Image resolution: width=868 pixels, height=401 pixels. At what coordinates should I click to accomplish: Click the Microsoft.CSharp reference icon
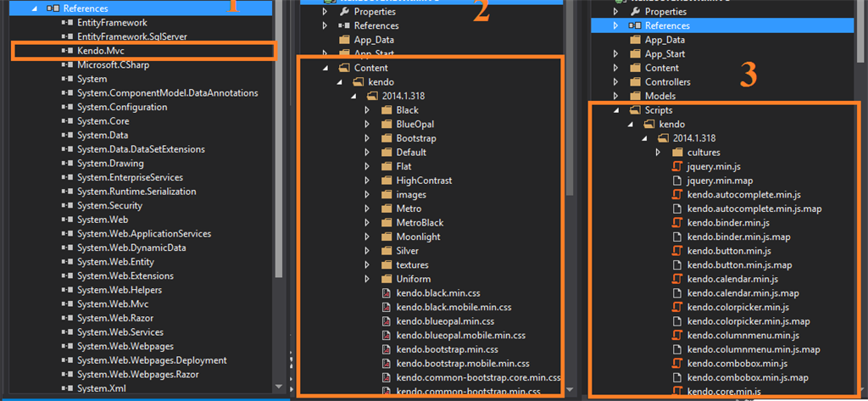(68, 64)
